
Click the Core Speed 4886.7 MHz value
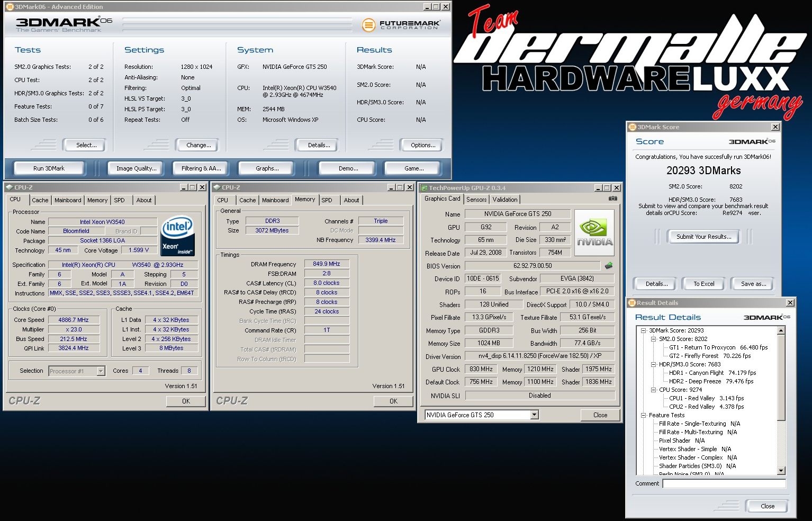click(x=74, y=320)
